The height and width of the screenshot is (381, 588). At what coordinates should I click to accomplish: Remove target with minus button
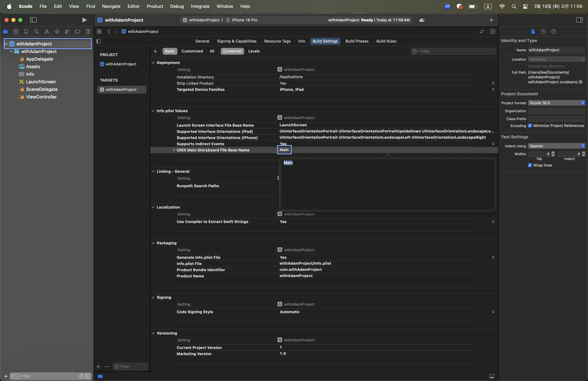point(107,366)
